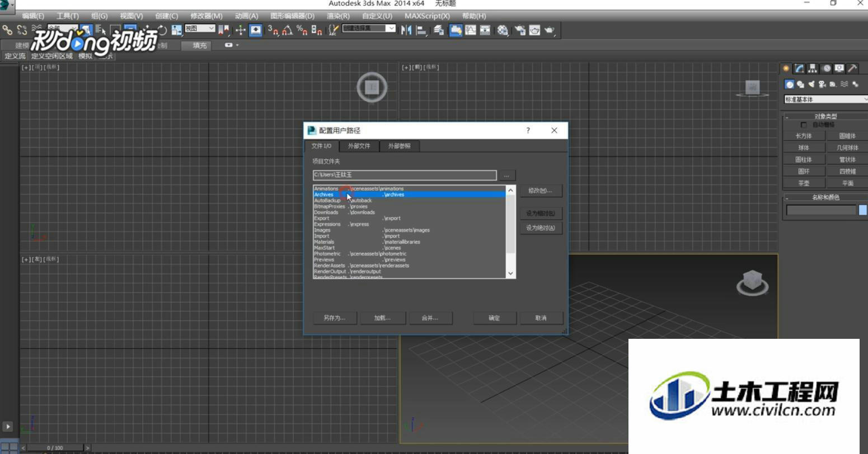Switch to the 外部参照 tab
This screenshot has width=868, height=454.
click(x=399, y=146)
